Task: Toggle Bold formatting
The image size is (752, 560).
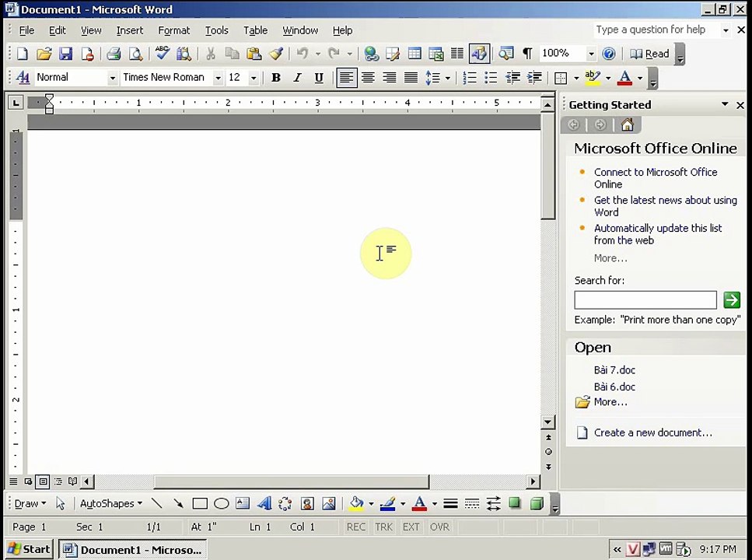Action: 276,78
